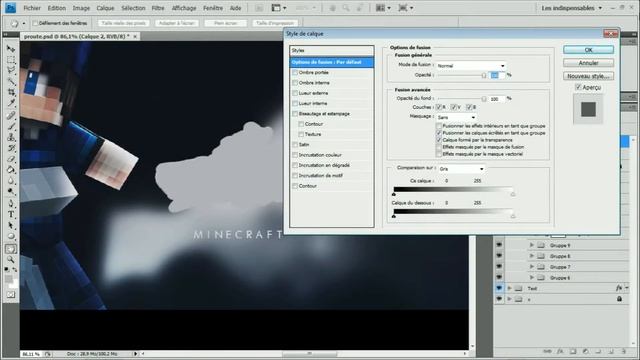Click the foreground color swatch
This screenshot has height=360, width=640.
[x=9, y=279]
